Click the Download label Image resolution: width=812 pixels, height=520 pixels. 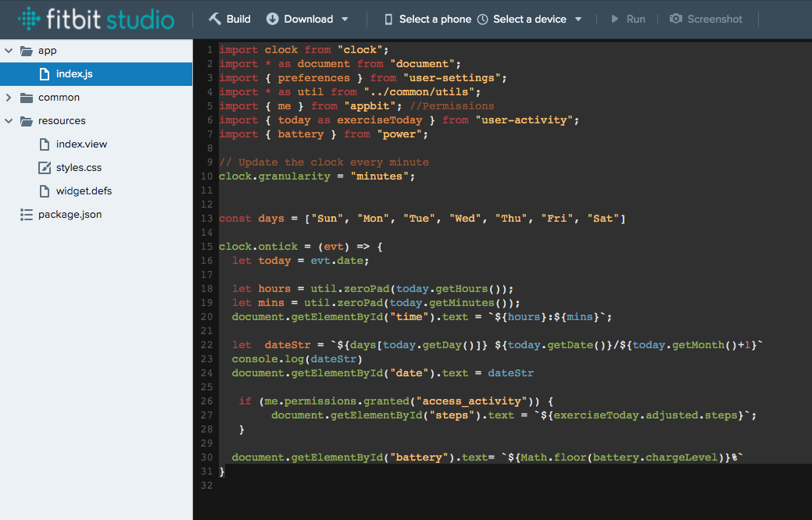[309, 20]
